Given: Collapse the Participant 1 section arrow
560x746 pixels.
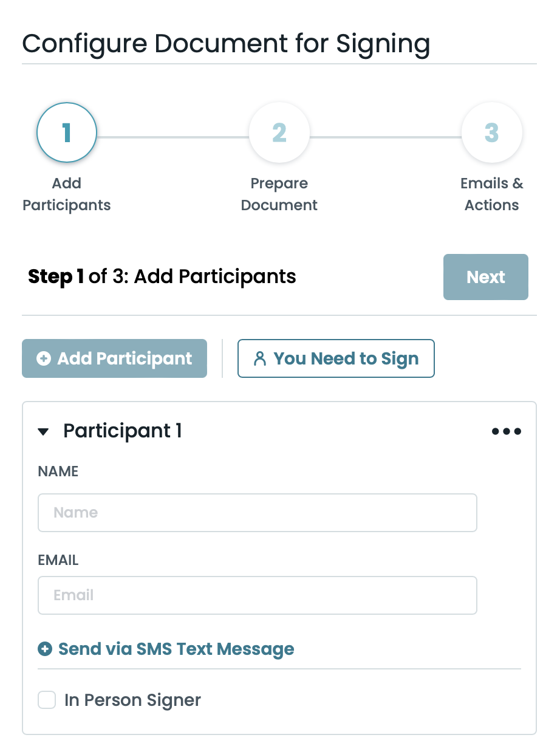Looking at the screenshot, I should (43, 432).
